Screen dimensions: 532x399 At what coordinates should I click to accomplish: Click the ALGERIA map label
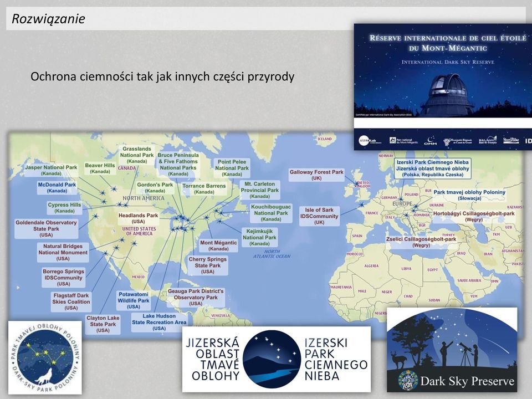371,266
